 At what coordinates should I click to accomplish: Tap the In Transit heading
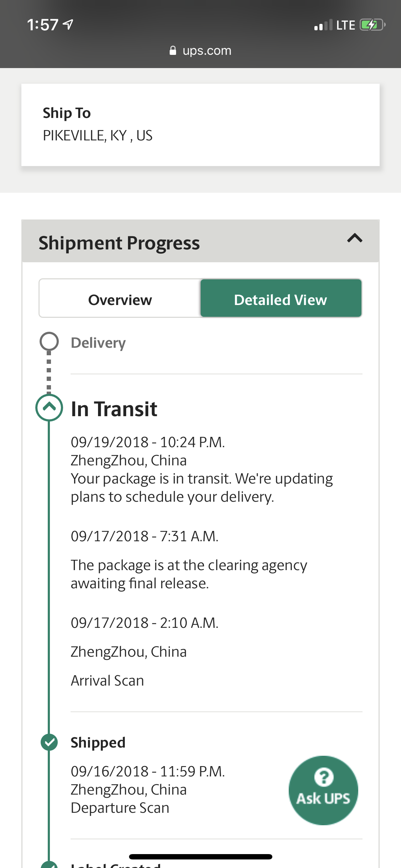point(114,409)
